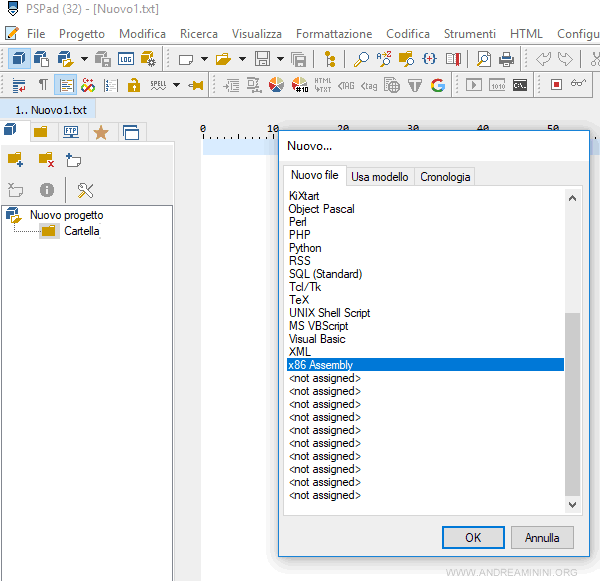Switch to the Cronologia tab

(x=445, y=177)
